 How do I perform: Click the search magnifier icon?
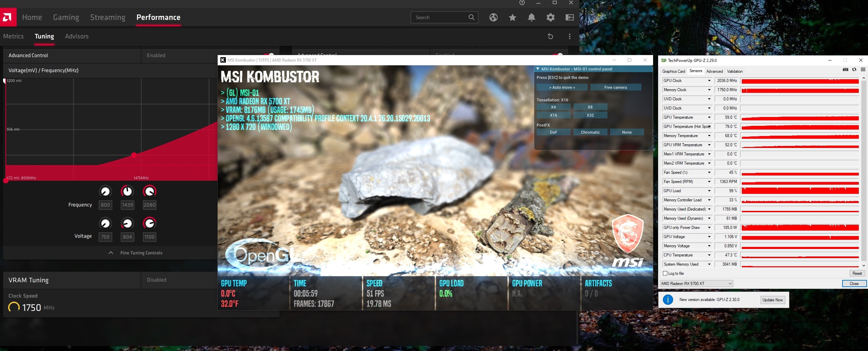[471, 17]
